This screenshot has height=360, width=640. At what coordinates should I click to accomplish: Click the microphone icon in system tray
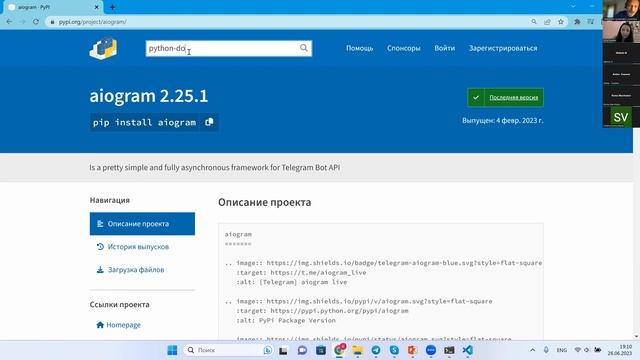pos(546,350)
